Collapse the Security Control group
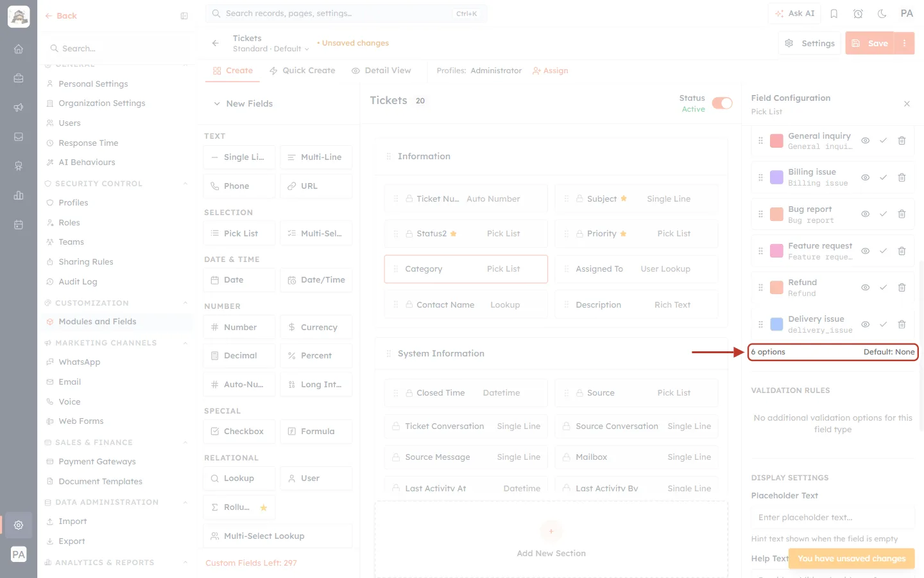 pyautogui.click(x=185, y=184)
